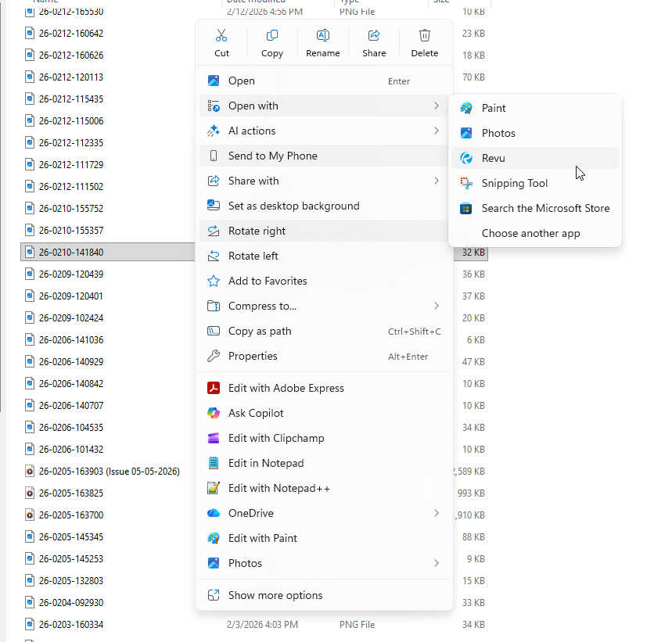Click the Edit with Clipchamp icon

pos(214,438)
